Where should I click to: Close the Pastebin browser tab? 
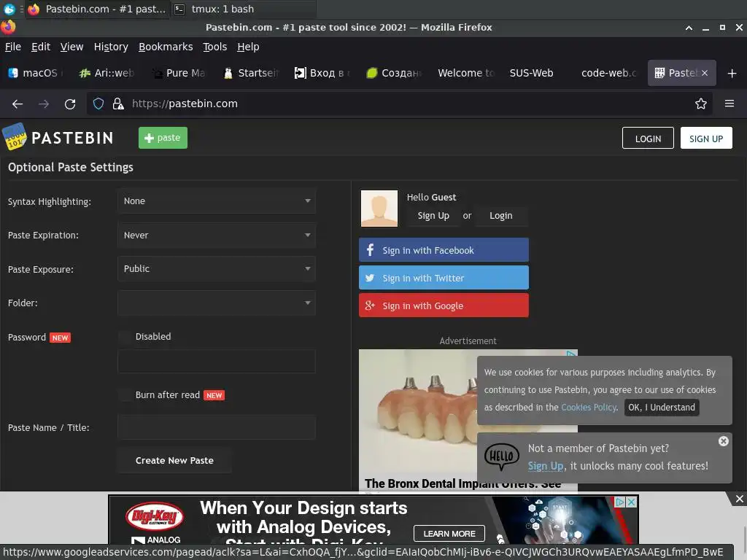tap(705, 73)
